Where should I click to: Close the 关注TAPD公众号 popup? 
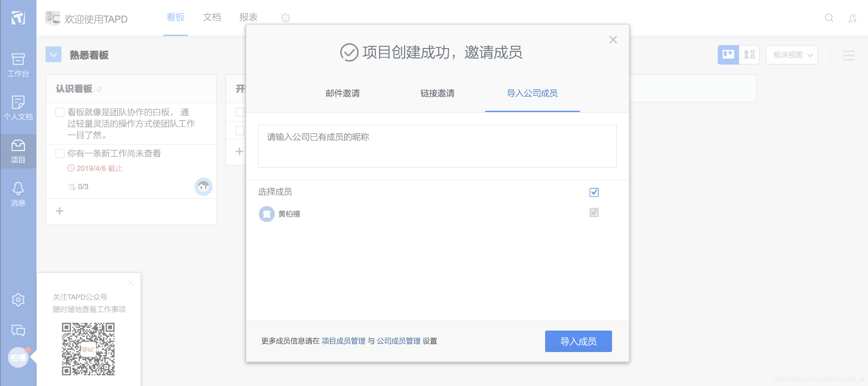130,283
